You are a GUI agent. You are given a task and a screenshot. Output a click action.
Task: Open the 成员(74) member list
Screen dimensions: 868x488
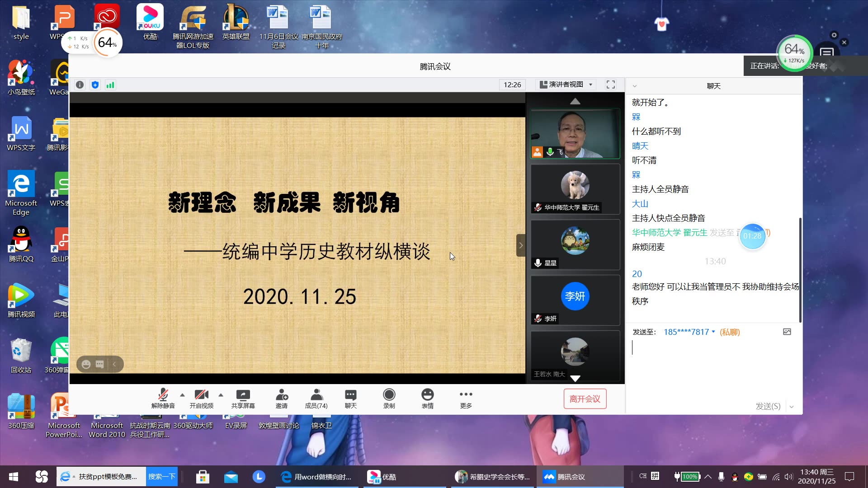click(316, 399)
